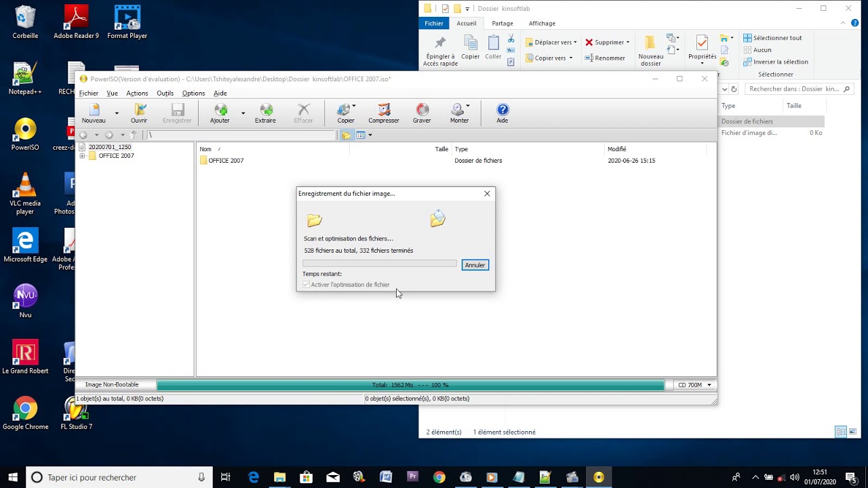The height and width of the screenshot is (488, 868).
Task: Click Microsoft Store icon in taskbar
Action: (x=306, y=477)
